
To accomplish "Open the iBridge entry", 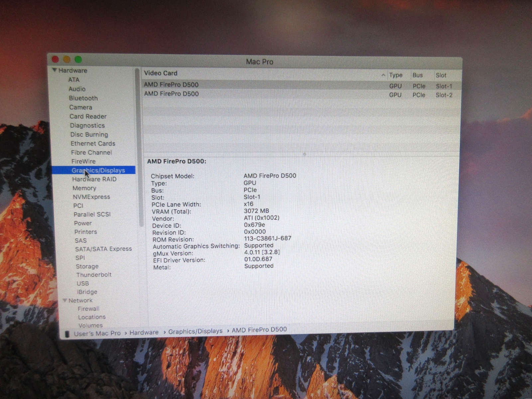I will (x=87, y=292).
